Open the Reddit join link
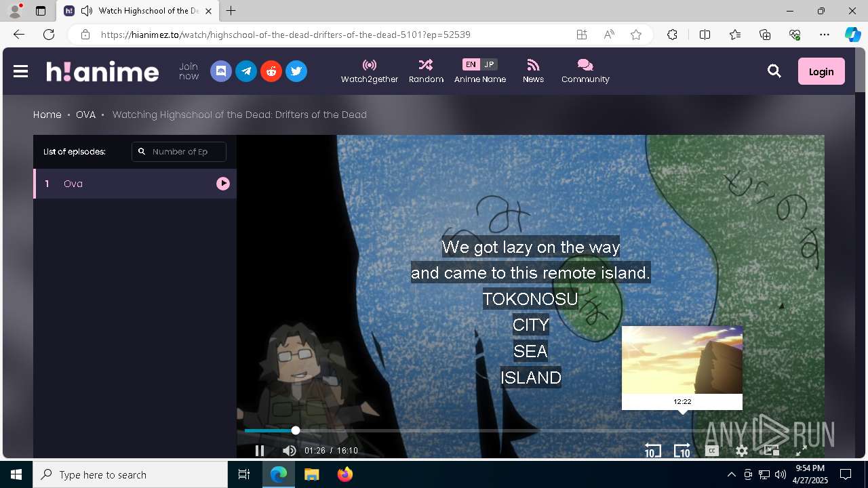The image size is (868, 488). pyautogui.click(x=271, y=71)
